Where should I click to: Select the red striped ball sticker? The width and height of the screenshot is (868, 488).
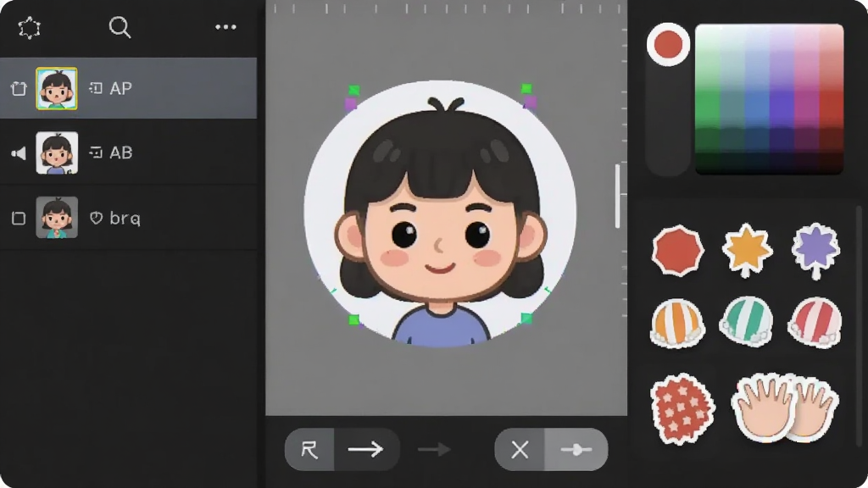pos(815,323)
